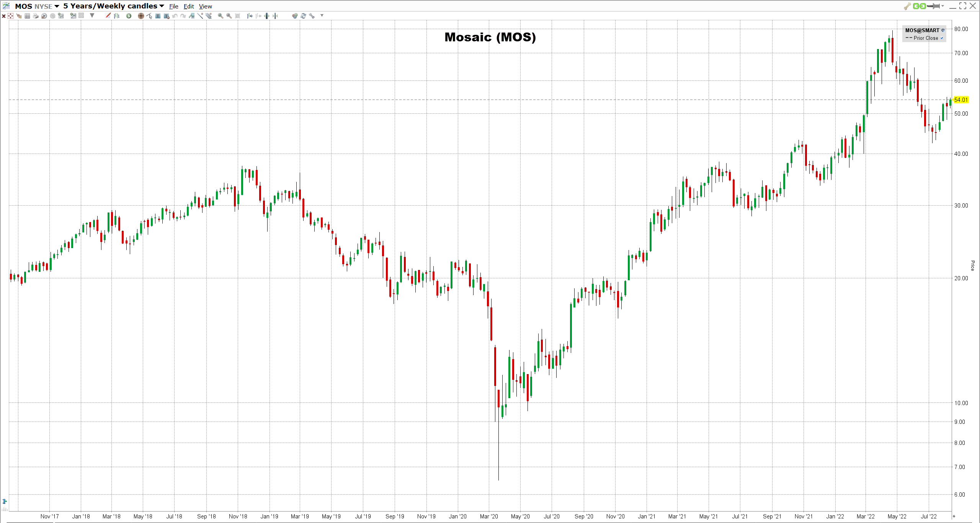
Task: Click the yellow 54.01 price label
Action: click(961, 100)
